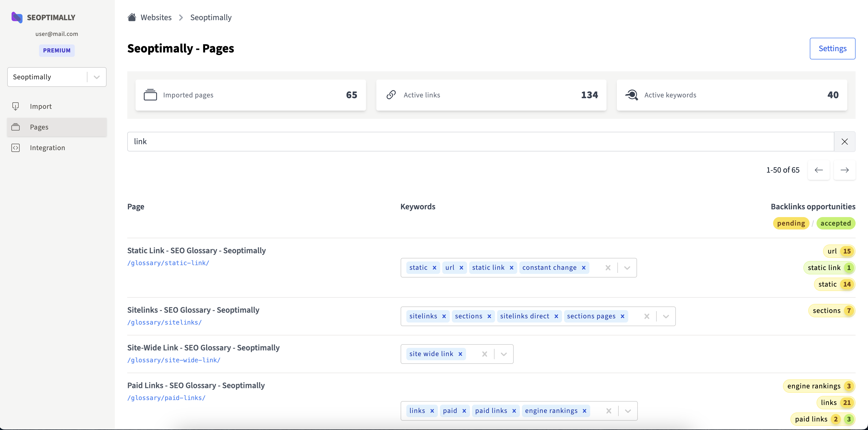Go to next page of results

[x=844, y=170]
